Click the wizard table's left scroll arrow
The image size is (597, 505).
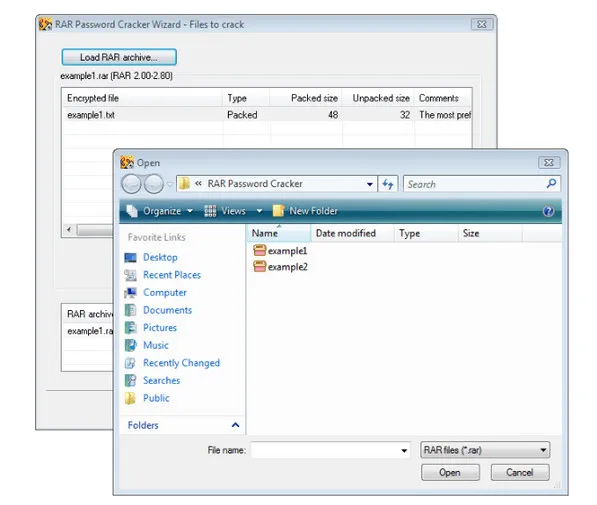tap(69, 230)
